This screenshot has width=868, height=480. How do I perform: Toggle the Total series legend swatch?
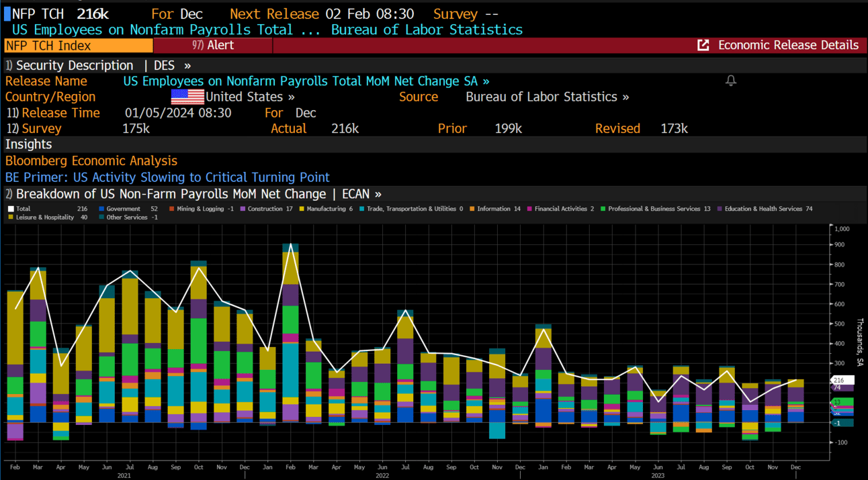coord(10,209)
